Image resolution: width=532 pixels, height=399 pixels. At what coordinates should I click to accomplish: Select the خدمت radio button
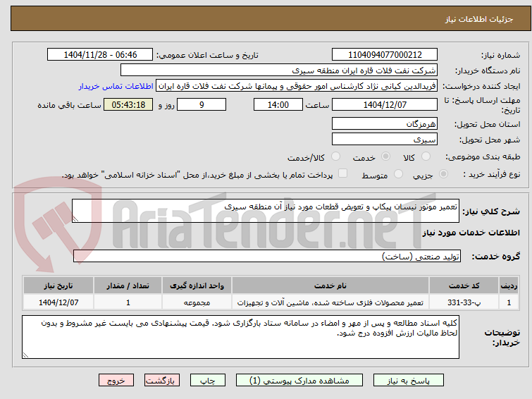(385, 156)
